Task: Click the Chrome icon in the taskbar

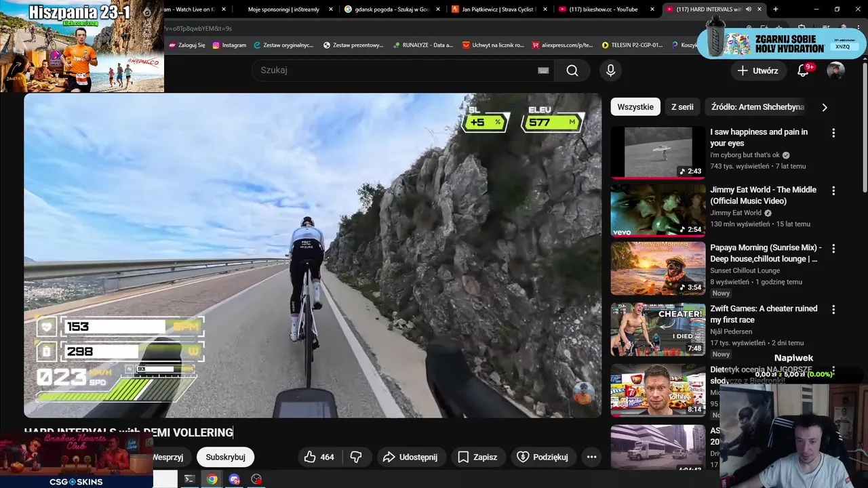Action: (212, 479)
